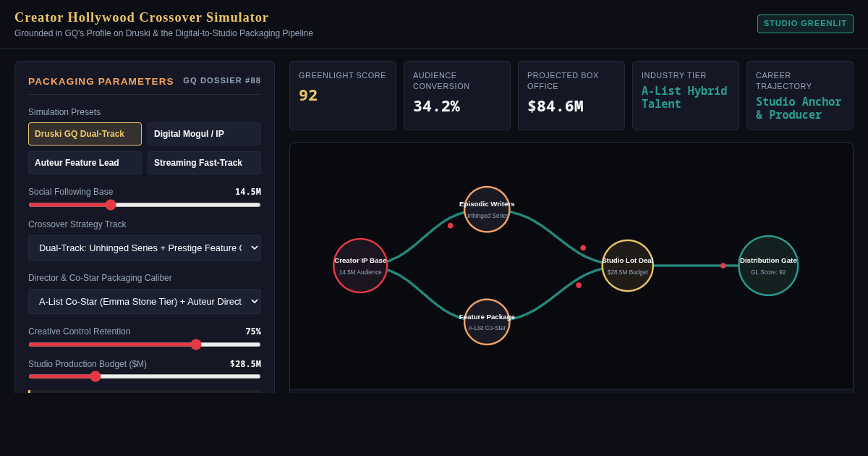Viewport: 868px width, 456px height.
Task: Click the $28.5M budget value
Action: 245,364
